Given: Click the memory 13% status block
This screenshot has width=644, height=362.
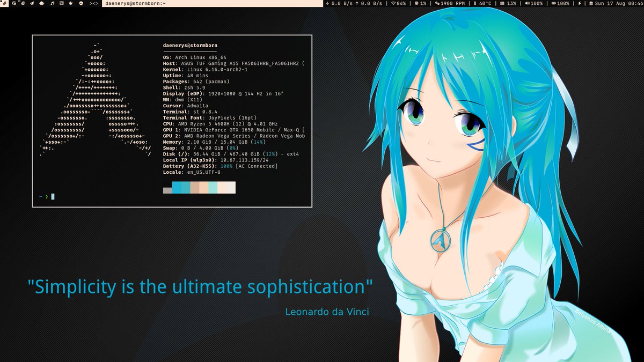Looking at the screenshot, I should [508, 3].
